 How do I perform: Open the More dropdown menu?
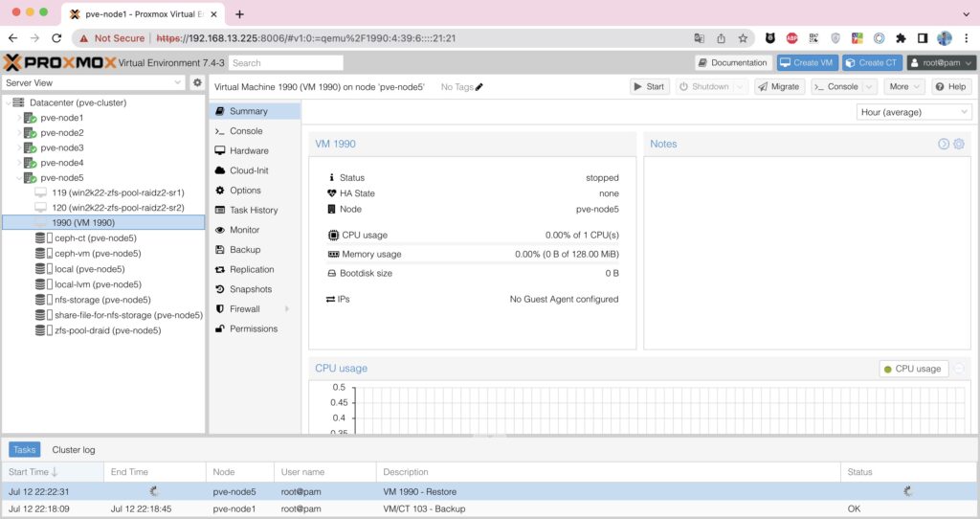[x=904, y=87]
